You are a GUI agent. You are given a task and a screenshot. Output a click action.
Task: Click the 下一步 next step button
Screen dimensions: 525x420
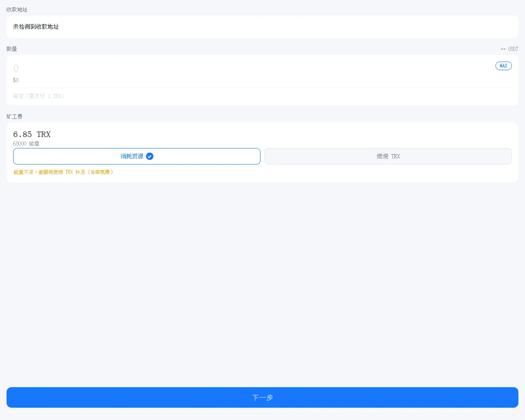262,397
